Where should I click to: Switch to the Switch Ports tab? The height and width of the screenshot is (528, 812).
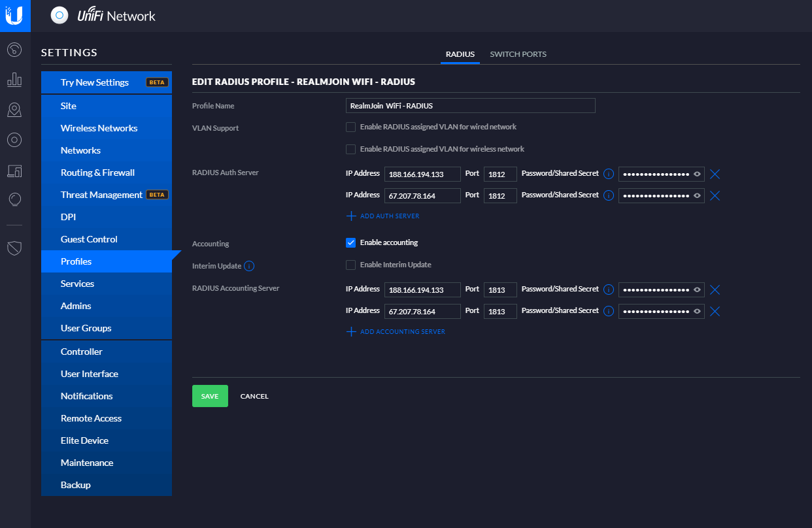point(518,54)
